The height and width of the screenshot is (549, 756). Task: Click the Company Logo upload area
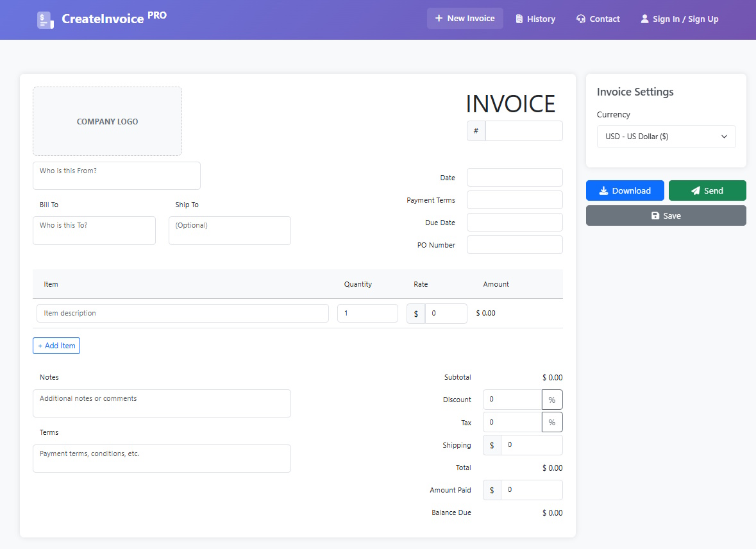tap(107, 121)
